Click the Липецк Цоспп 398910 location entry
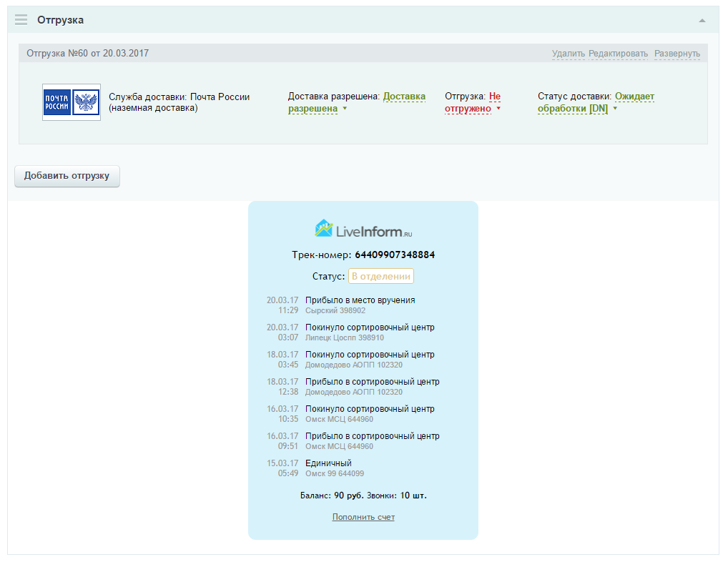Viewport: 728px width, 567px height. click(344, 337)
